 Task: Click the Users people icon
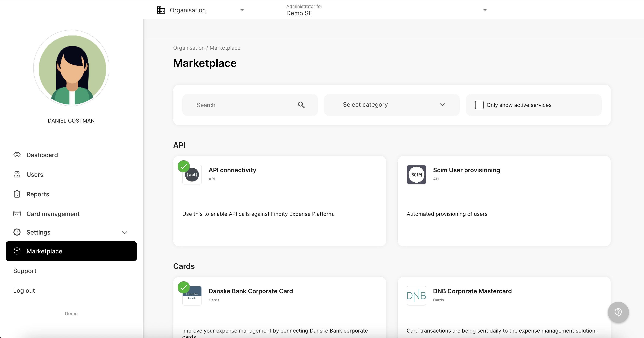[x=17, y=174]
